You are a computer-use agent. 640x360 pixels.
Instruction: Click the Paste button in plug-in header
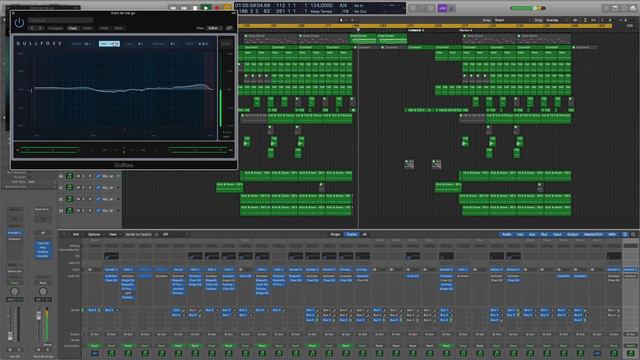click(x=87, y=28)
